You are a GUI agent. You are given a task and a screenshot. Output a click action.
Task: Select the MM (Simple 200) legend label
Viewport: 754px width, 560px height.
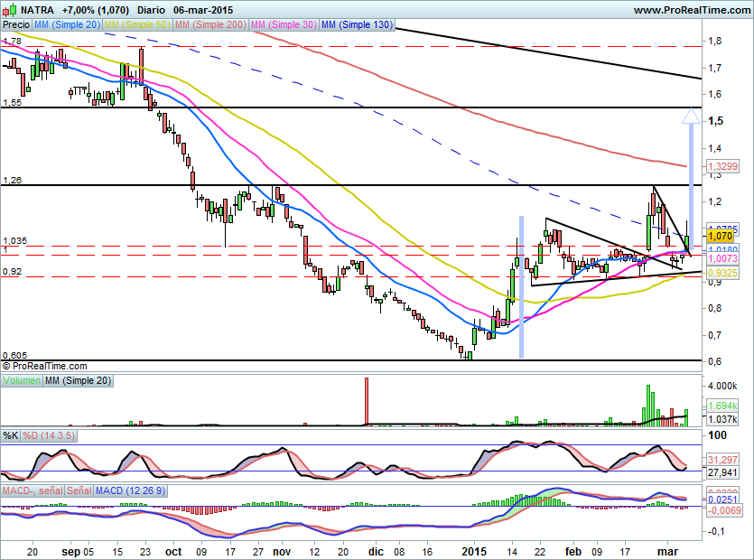209,25
